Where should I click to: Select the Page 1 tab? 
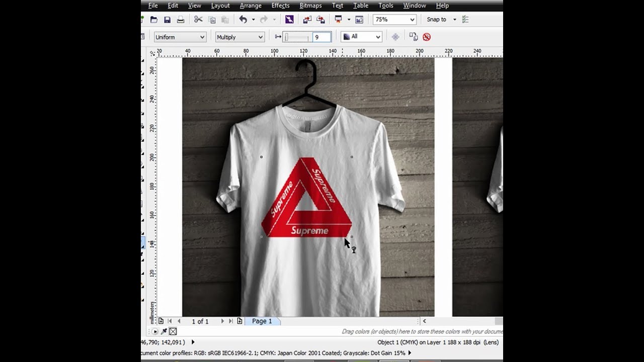(x=262, y=321)
